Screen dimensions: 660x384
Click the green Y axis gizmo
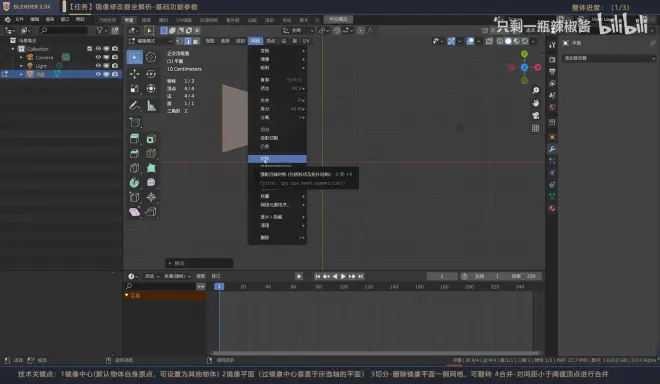pyautogui.click(x=524, y=54)
